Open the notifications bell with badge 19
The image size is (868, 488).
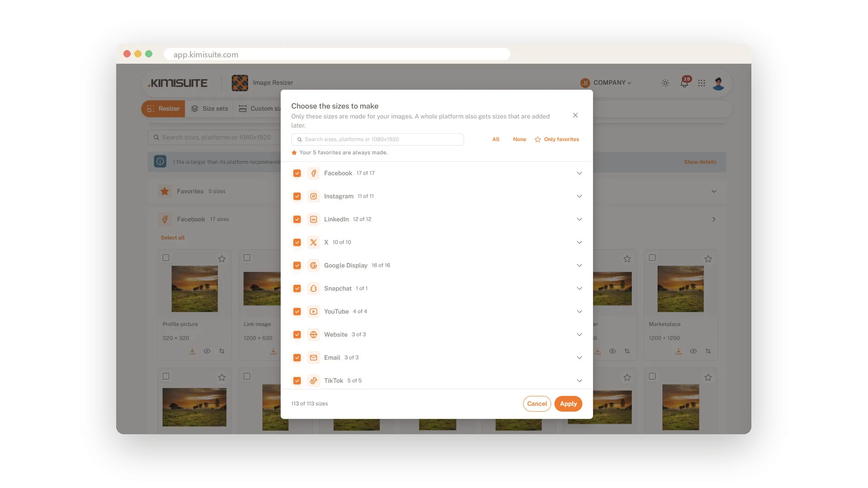pos(684,83)
